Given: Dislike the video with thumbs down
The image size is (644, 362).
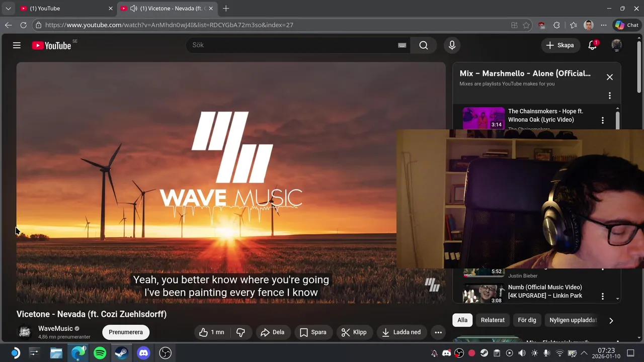Looking at the screenshot, I should coord(240,332).
